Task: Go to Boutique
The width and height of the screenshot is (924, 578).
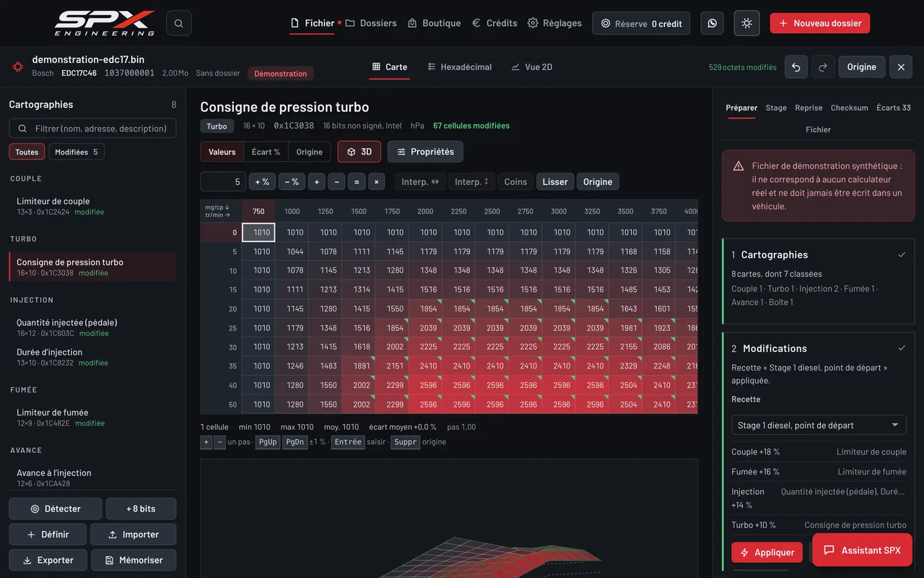Action: click(434, 23)
